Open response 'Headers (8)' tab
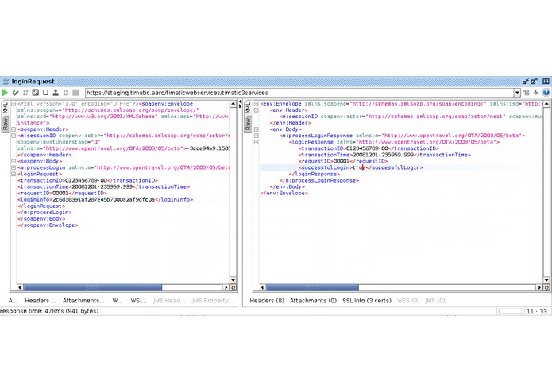 [x=267, y=301]
